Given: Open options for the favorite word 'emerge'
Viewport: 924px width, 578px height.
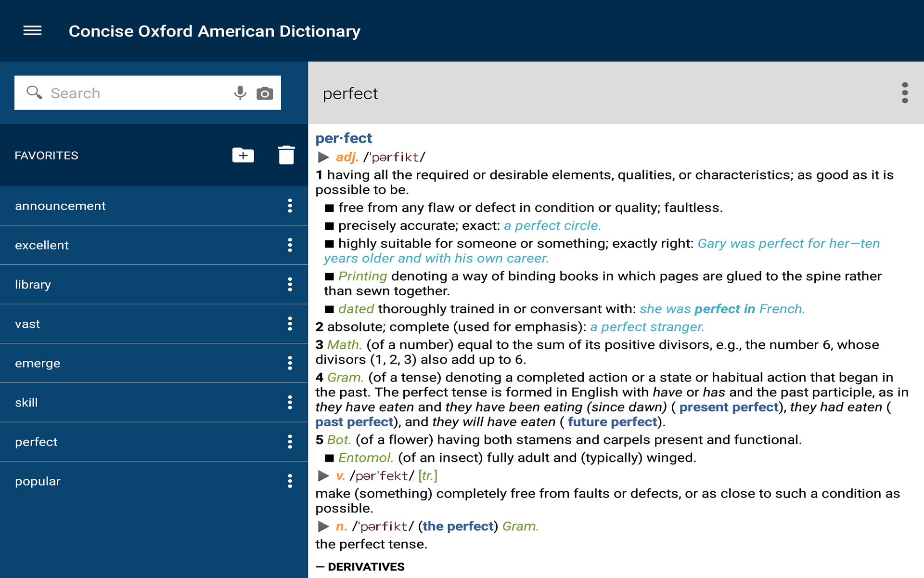Looking at the screenshot, I should [290, 364].
